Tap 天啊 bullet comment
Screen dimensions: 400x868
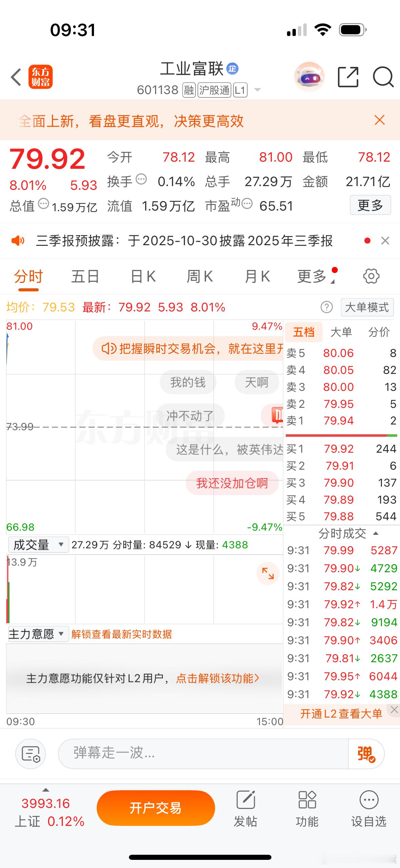click(256, 382)
